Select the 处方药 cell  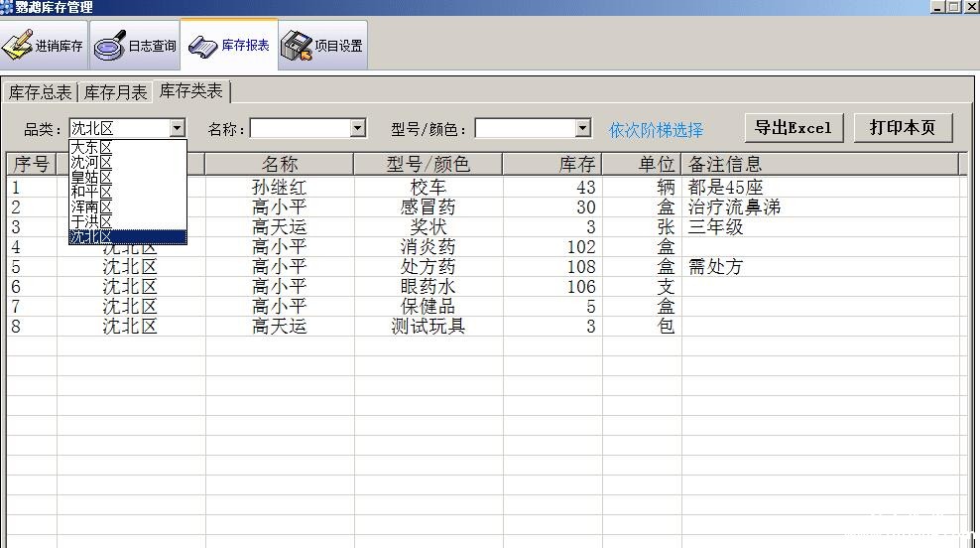[x=429, y=266]
